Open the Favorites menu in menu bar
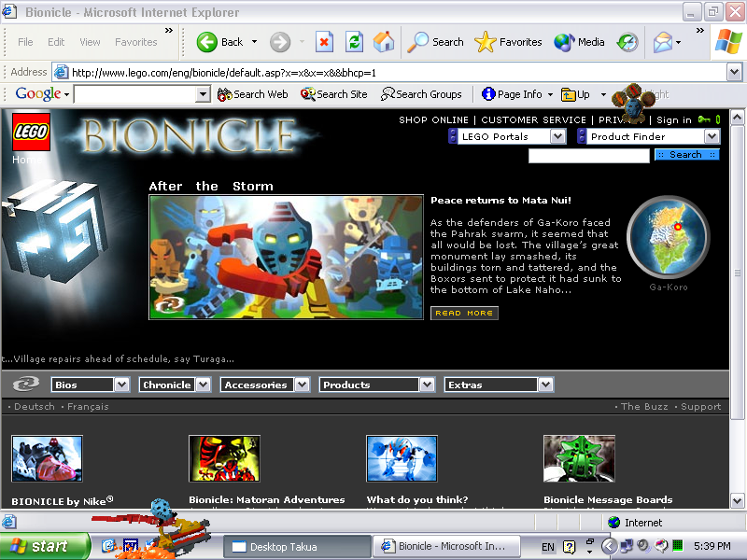747x560 pixels. [x=135, y=42]
